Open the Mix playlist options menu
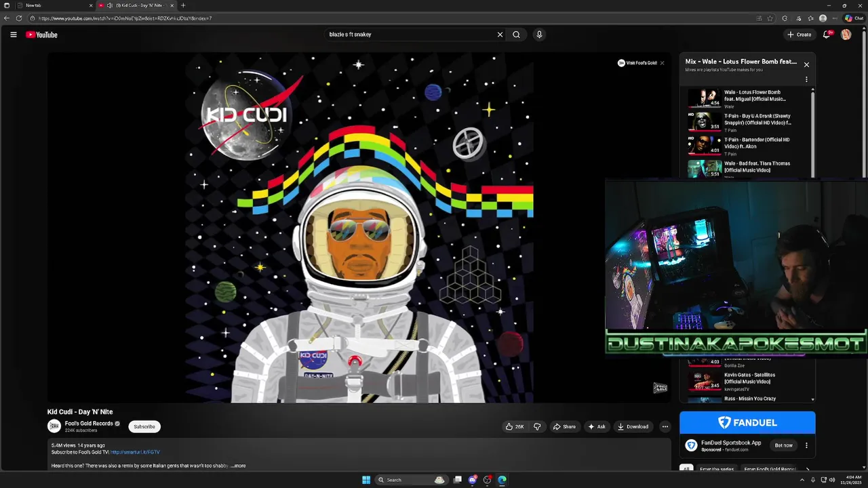 tap(806, 79)
